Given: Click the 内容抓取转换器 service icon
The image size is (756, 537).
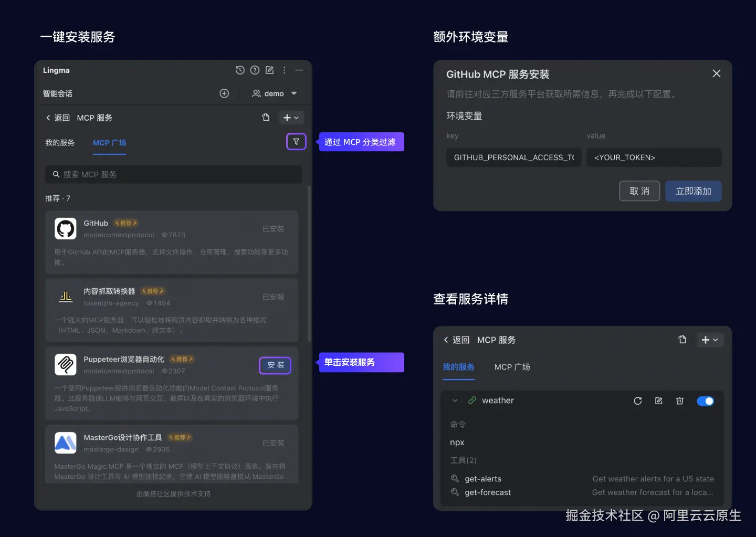Looking at the screenshot, I should (x=66, y=297).
